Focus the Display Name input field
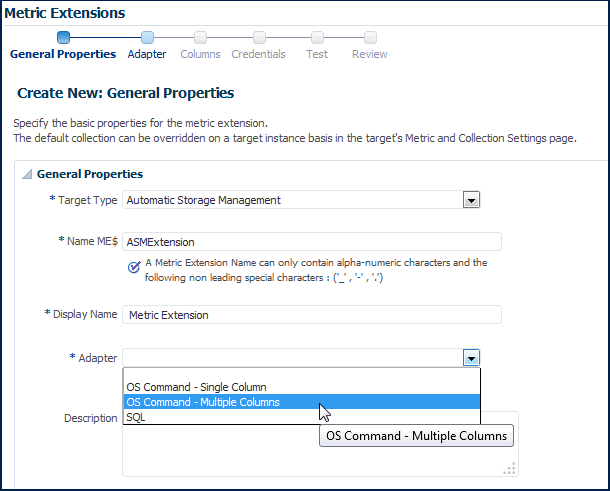This screenshot has height=491, width=610. tap(312, 315)
